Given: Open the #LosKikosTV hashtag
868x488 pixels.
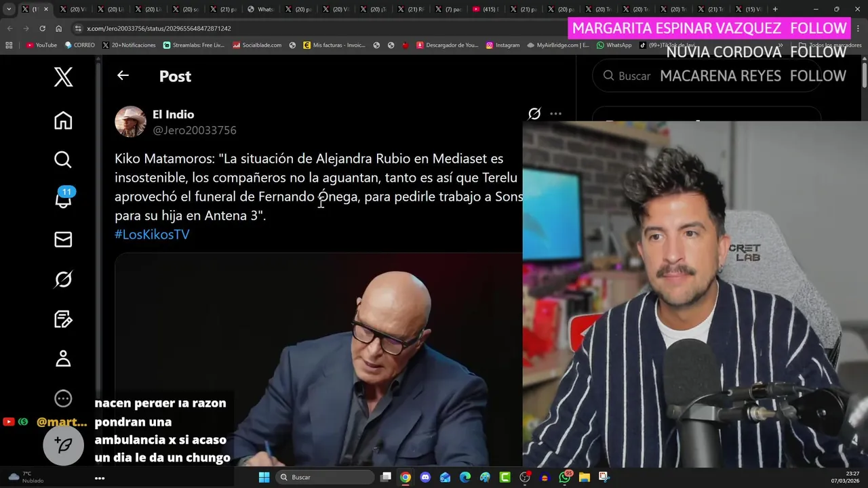Looking at the screenshot, I should click(152, 235).
